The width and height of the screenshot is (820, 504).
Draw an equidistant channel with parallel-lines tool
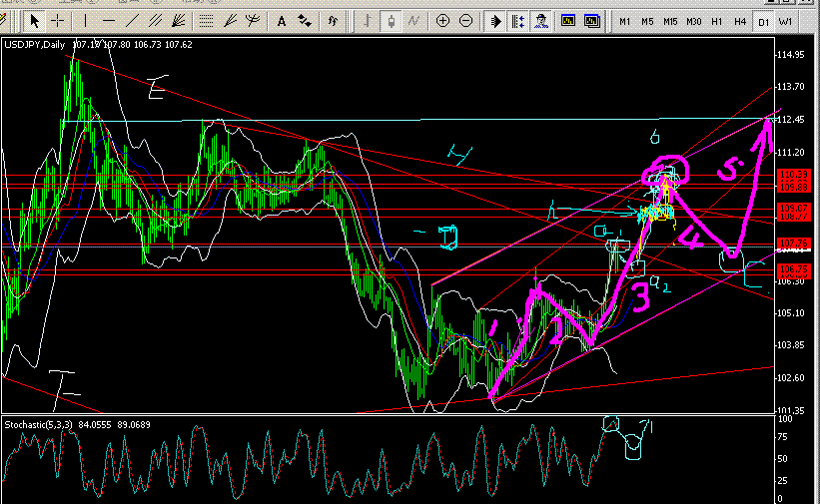coord(157,20)
